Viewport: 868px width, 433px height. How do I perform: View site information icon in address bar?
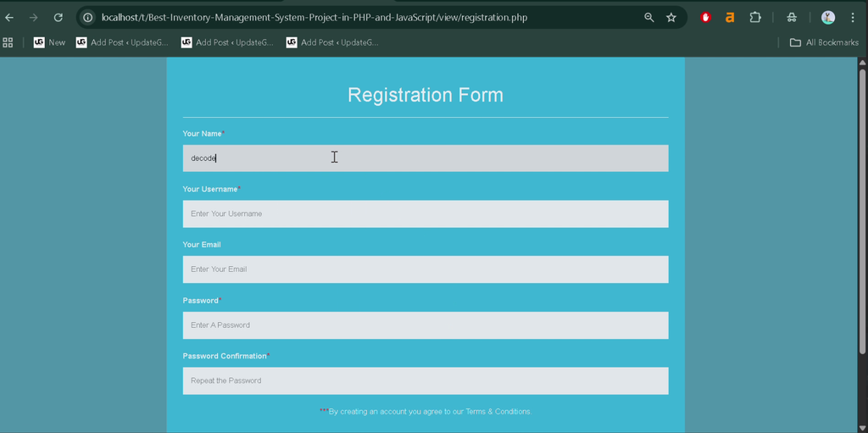point(87,18)
